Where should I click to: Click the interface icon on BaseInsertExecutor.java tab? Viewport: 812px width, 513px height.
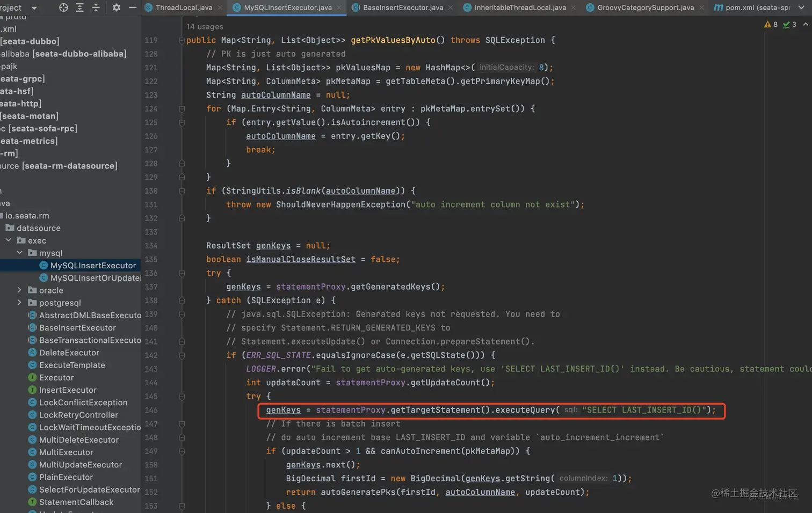[356, 8]
